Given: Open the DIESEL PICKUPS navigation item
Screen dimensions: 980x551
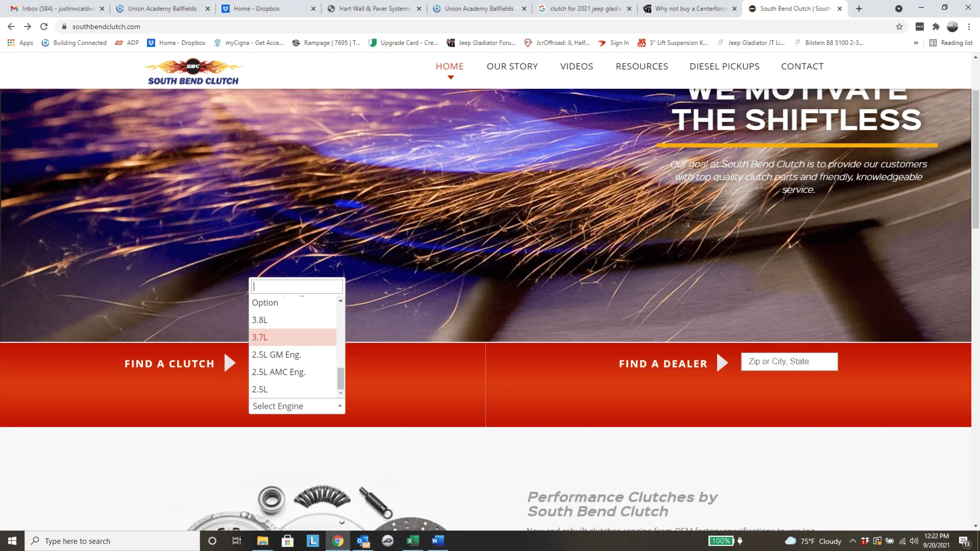Looking at the screenshot, I should (724, 66).
